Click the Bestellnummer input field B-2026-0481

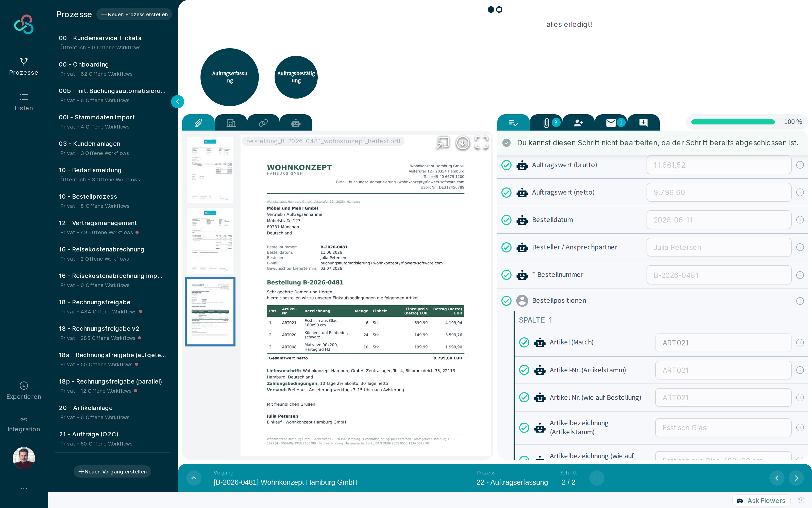point(719,275)
